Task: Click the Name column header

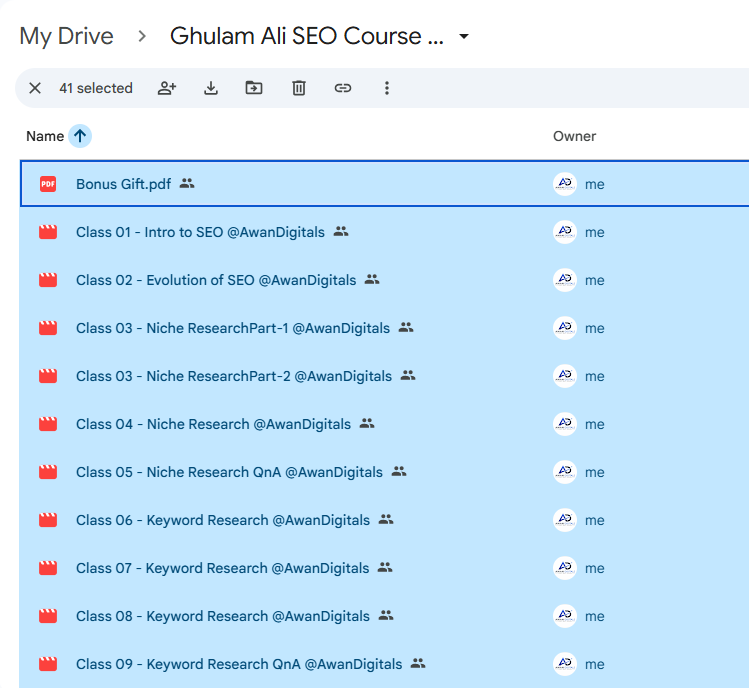Action: coord(45,136)
